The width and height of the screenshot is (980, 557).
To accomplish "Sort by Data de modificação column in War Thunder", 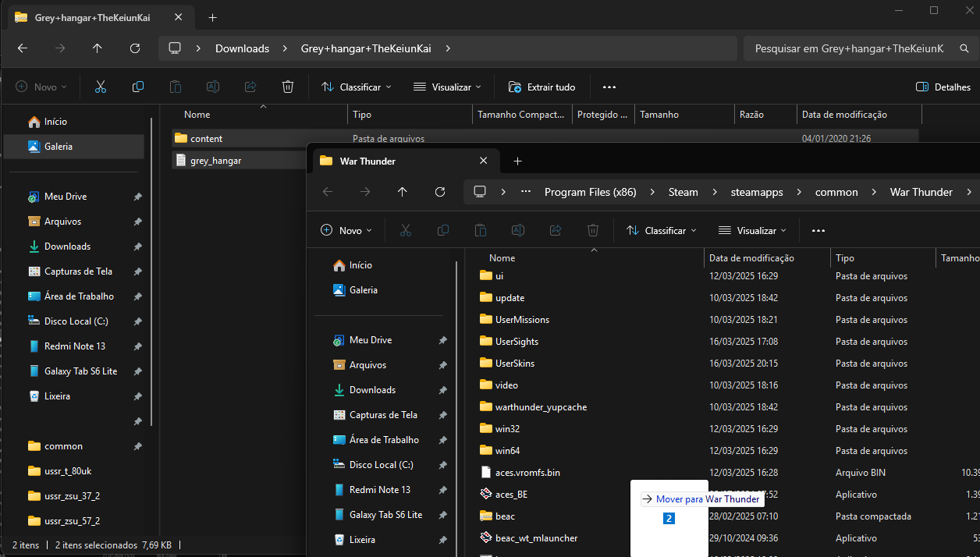I will click(751, 257).
